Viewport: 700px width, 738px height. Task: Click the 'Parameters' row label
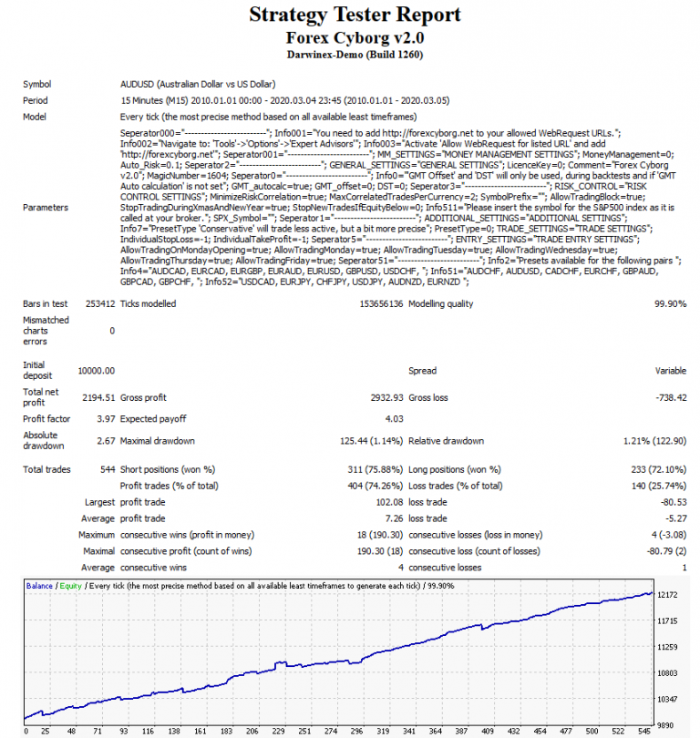(x=46, y=208)
